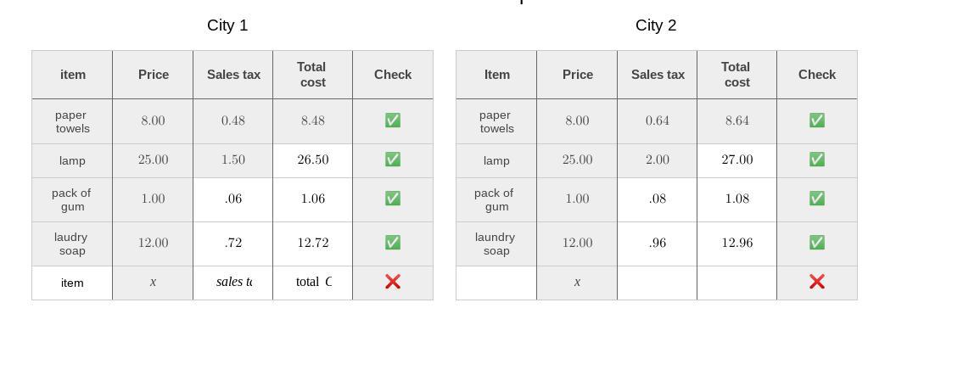This screenshot has width=980, height=381.
Task: Click City 1 bottom row total cost field
Action: 313,283
